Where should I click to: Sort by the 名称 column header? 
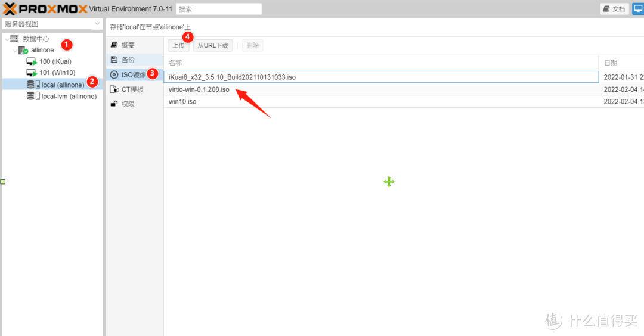pos(381,63)
